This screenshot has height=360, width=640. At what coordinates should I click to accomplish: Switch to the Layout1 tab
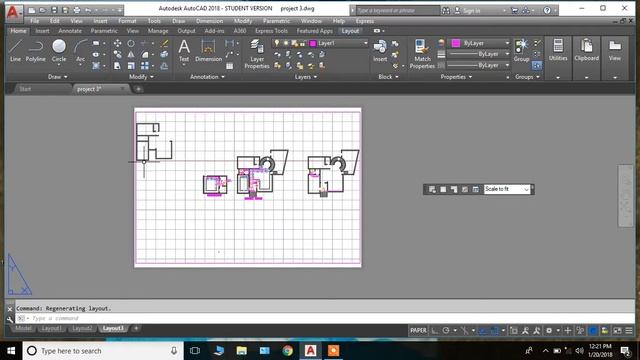coord(51,328)
